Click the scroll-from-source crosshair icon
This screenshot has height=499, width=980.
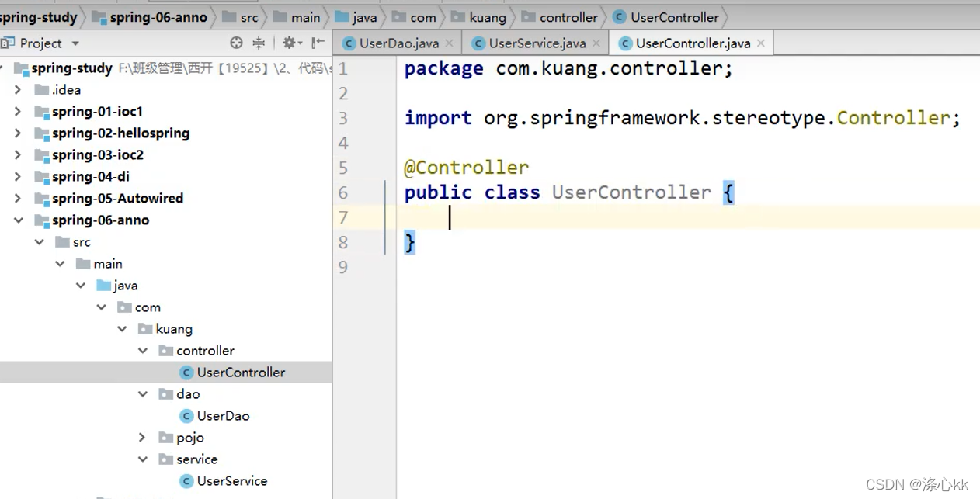236,43
